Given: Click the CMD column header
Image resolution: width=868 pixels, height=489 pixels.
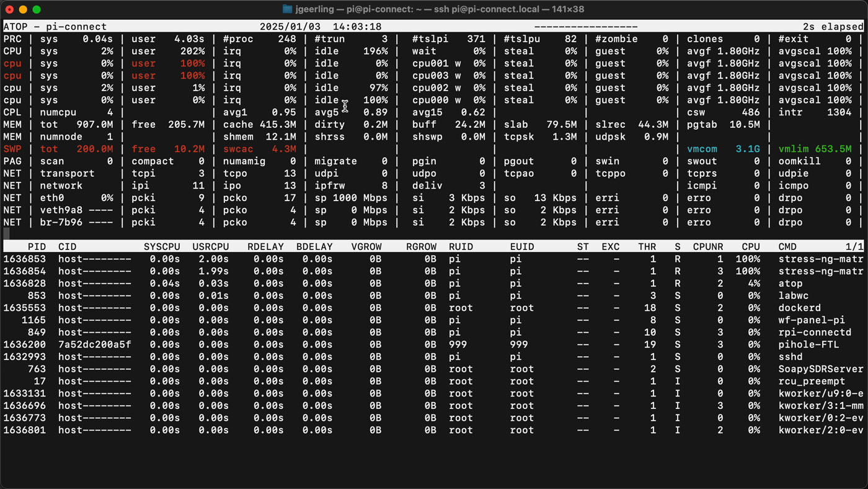Looking at the screenshot, I should tap(789, 246).
